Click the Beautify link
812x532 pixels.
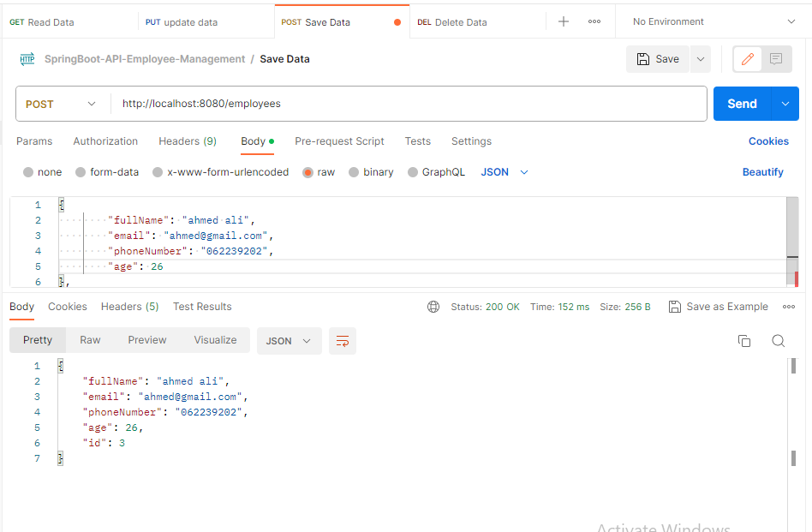tap(763, 172)
